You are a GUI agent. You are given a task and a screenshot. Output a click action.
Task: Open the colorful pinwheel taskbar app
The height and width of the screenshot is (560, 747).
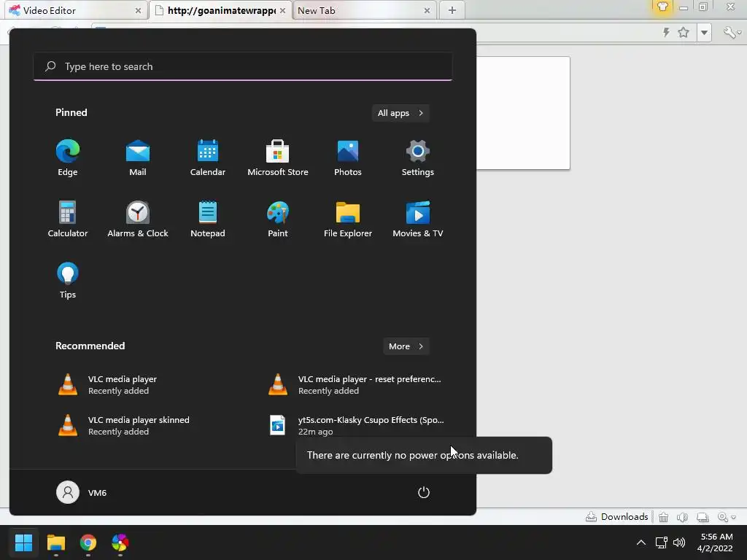click(x=120, y=542)
